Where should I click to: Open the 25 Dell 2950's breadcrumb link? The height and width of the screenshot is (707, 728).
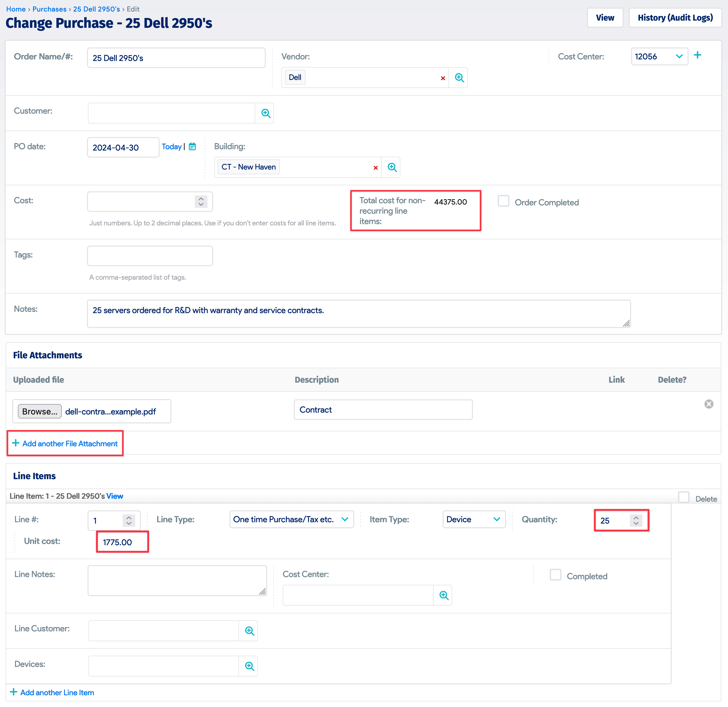coord(96,9)
